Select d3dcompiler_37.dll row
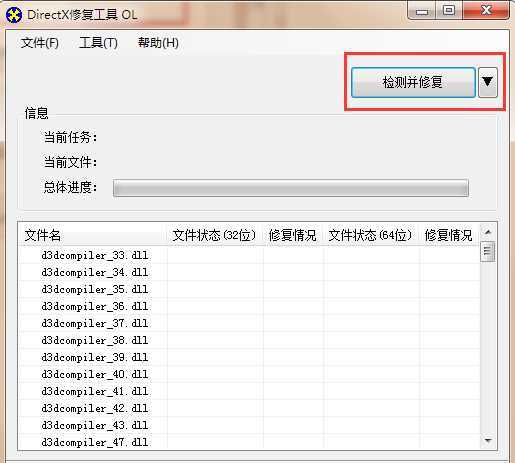The width and height of the screenshot is (515, 463). pos(249,323)
